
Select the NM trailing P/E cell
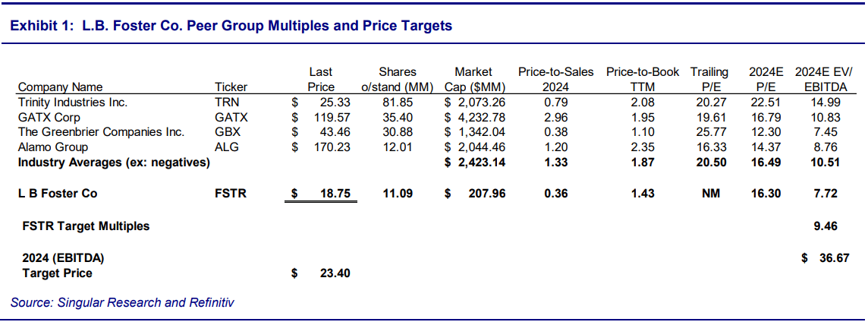tap(709, 194)
